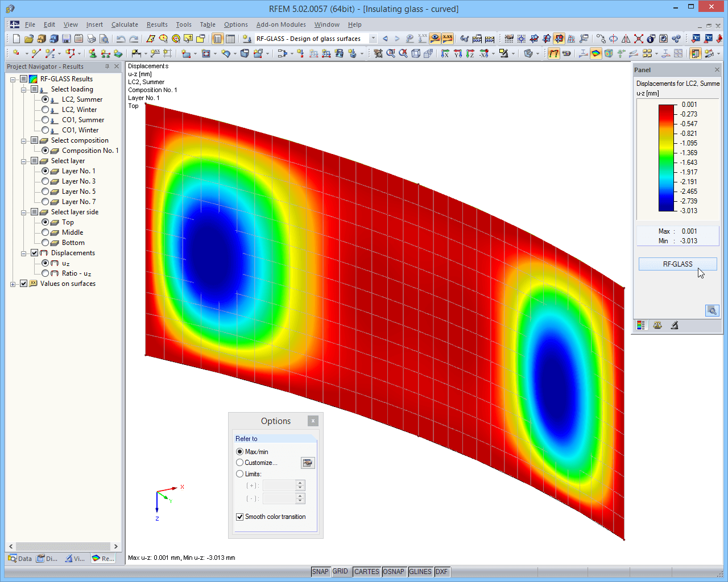Go to previous load case arrow

tap(385, 39)
